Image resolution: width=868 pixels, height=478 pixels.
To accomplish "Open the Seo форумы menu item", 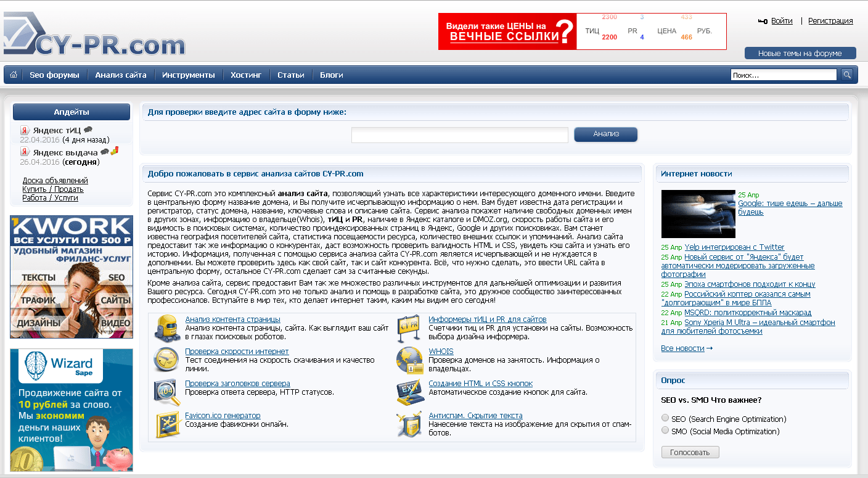I will 54,75.
